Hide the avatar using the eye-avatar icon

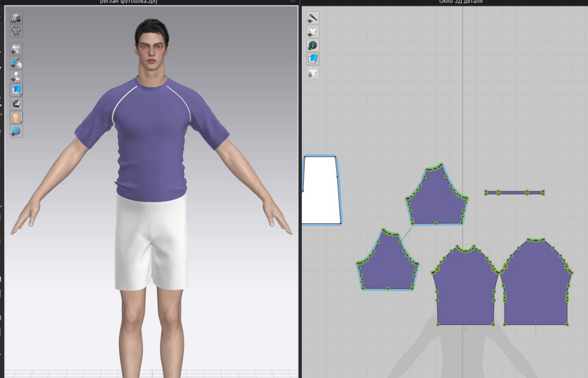pos(16,76)
